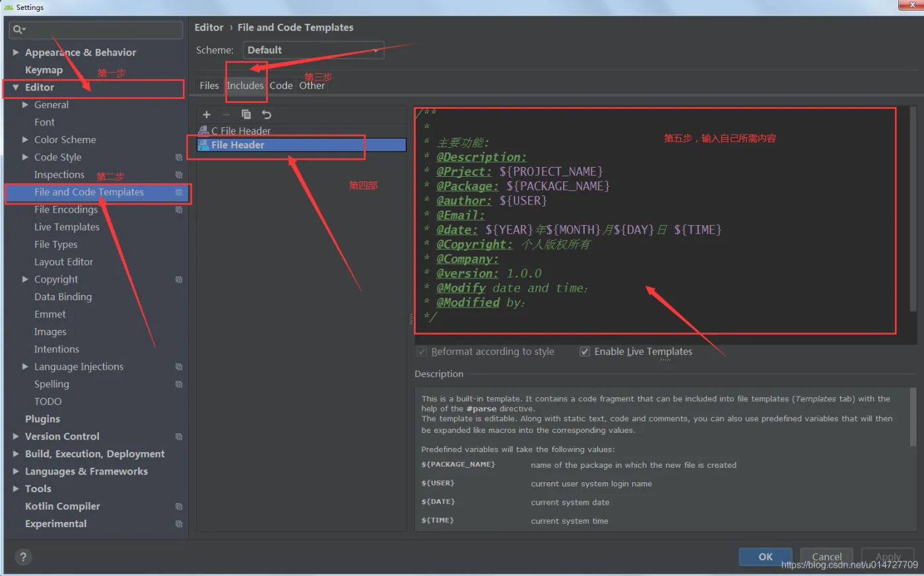The image size is (924, 576).
Task: Click the OK button
Action: (766, 557)
